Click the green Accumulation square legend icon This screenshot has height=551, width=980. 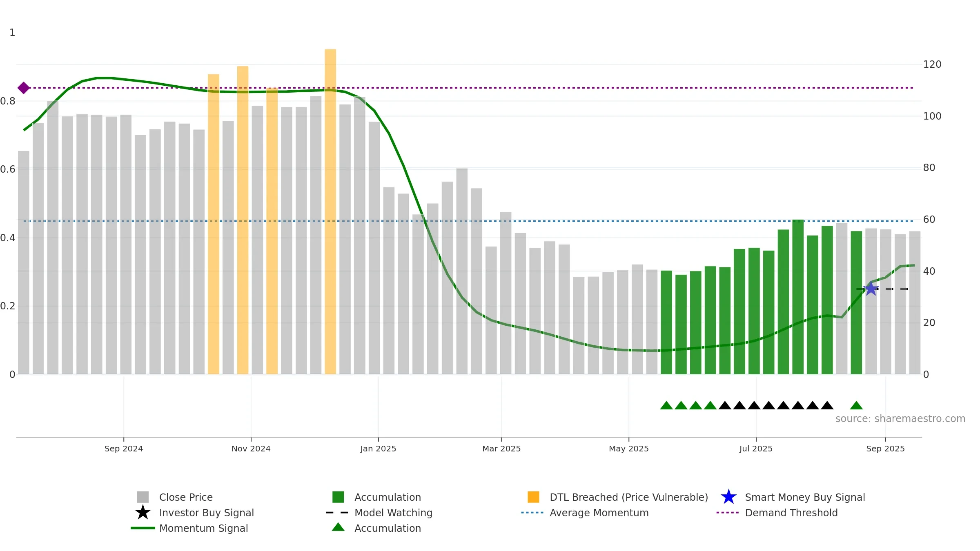338,497
